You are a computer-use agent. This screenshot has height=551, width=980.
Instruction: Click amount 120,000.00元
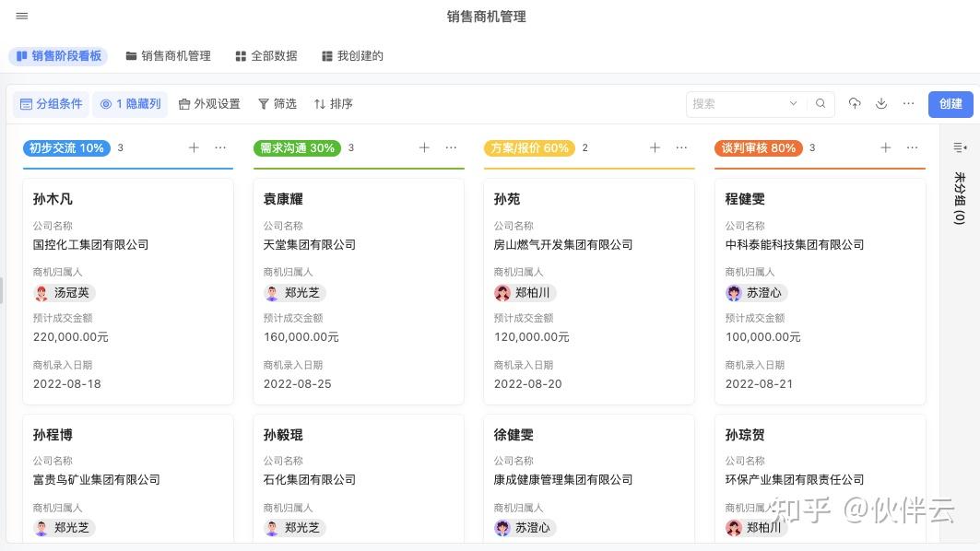click(x=532, y=336)
